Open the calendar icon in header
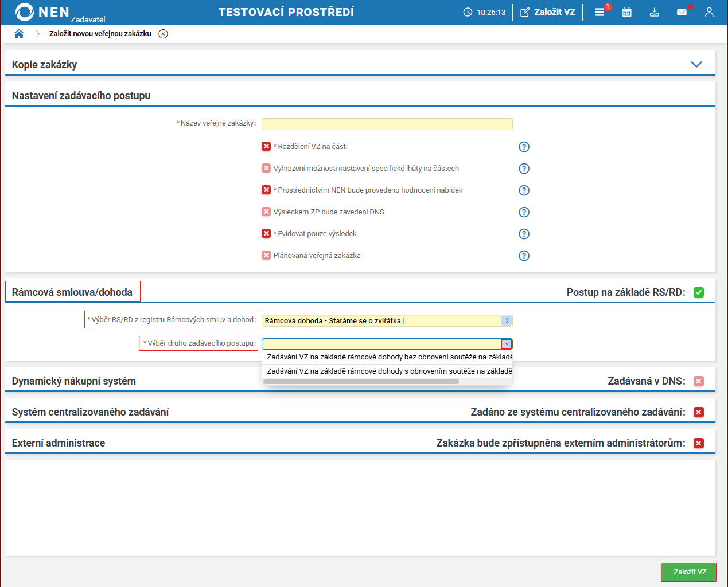Viewport: 728px width, 587px height. click(626, 12)
